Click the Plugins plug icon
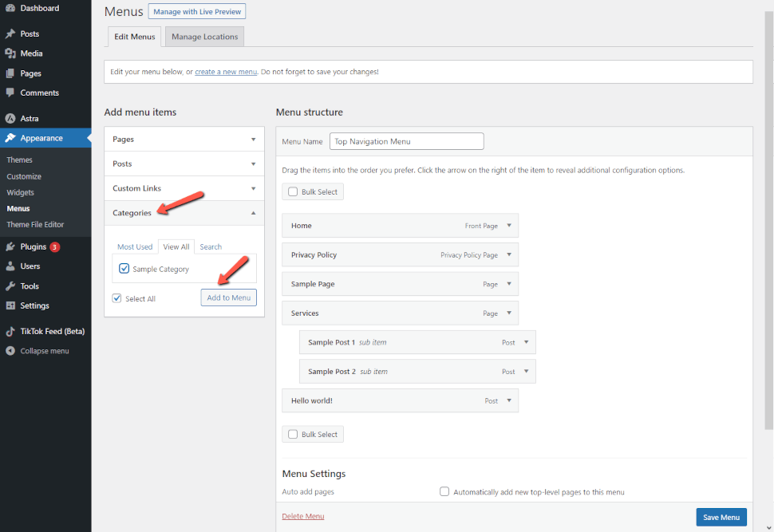774x532 pixels. click(10, 246)
